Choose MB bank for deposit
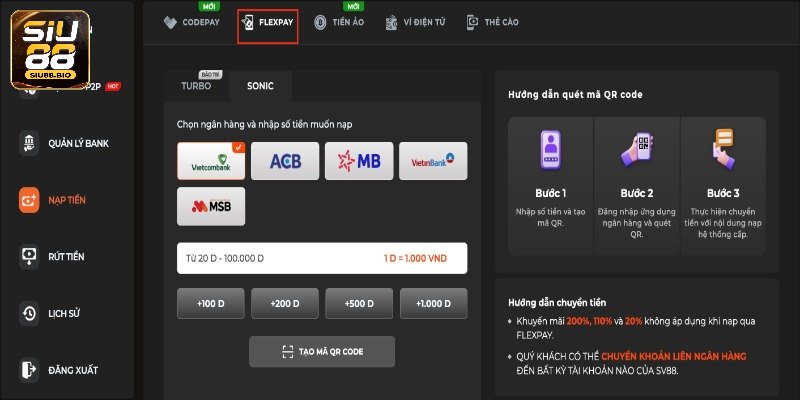Viewport: 800px width, 400px height. [x=359, y=161]
